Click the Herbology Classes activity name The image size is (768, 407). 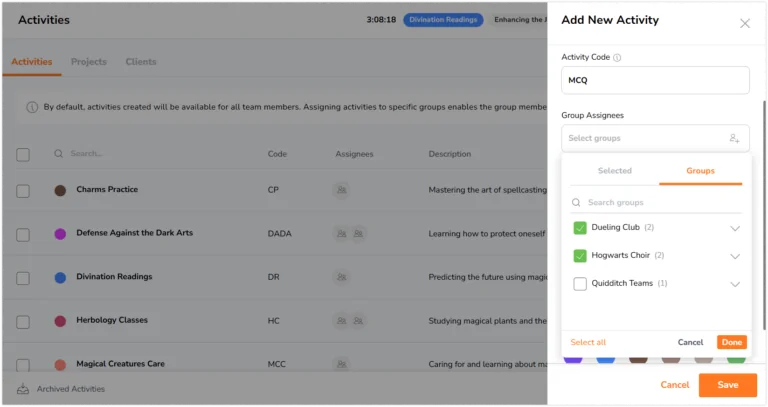pos(112,320)
